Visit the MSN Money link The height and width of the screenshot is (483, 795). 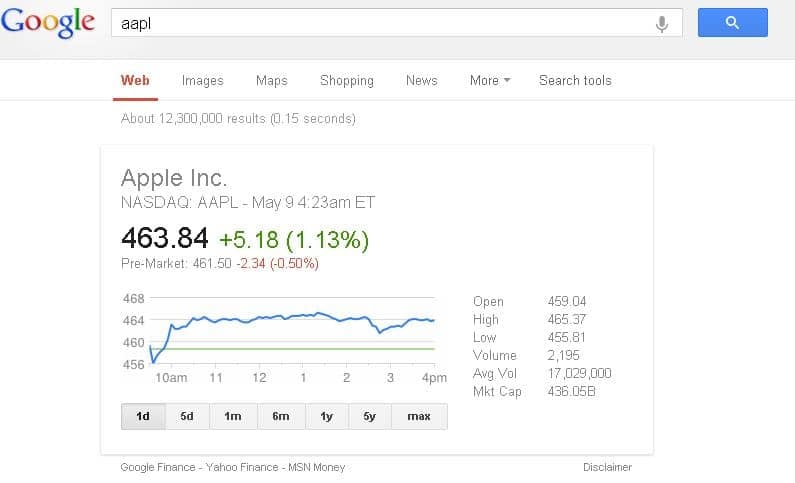click(317, 467)
